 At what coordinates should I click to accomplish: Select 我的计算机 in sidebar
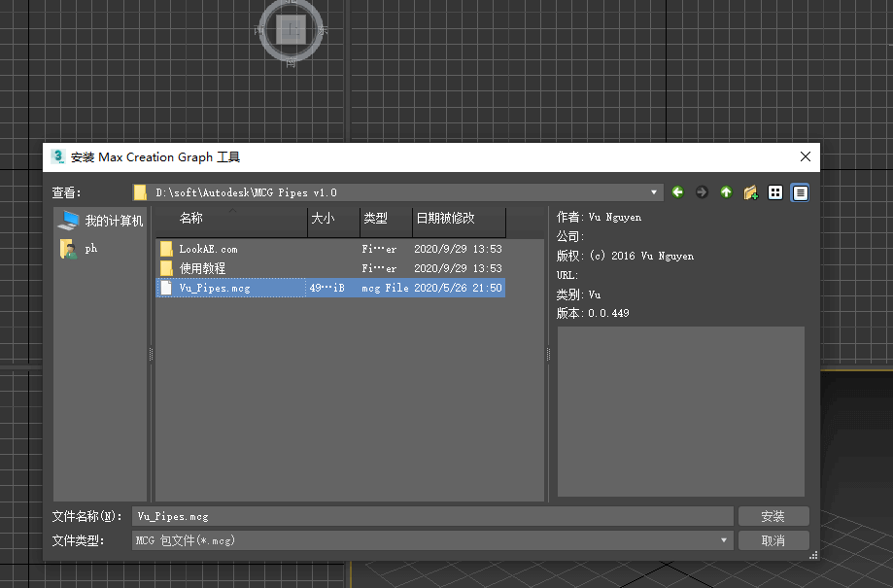click(101, 221)
